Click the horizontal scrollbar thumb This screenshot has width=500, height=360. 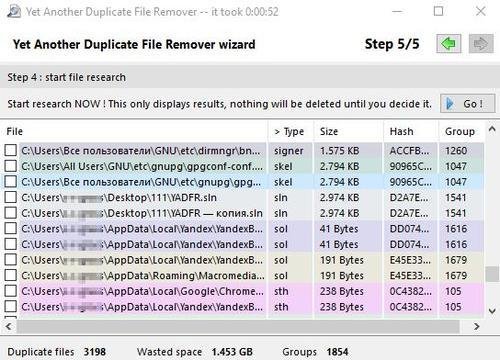pyautogui.click(x=238, y=326)
